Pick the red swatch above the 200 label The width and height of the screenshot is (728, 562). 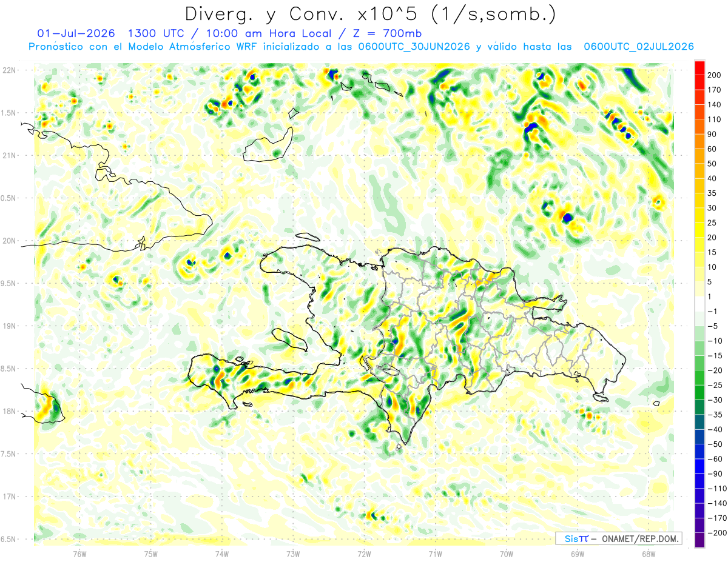pyautogui.click(x=700, y=68)
